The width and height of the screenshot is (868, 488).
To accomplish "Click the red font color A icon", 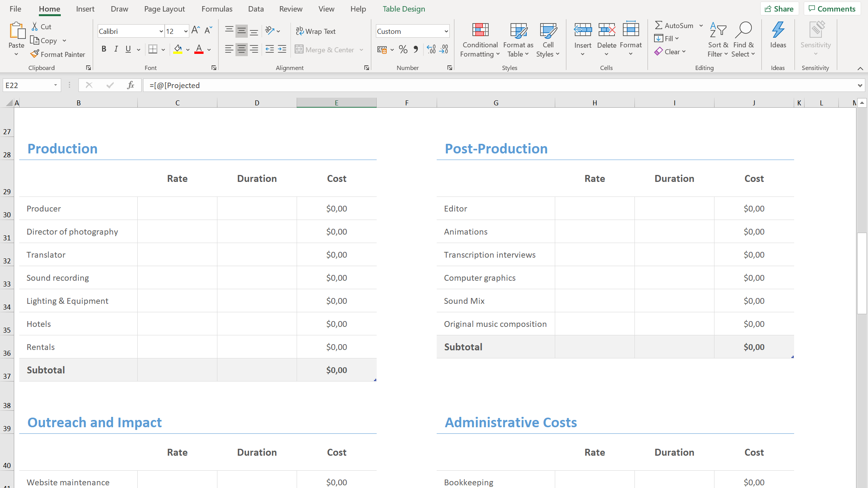I will point(199,49).
